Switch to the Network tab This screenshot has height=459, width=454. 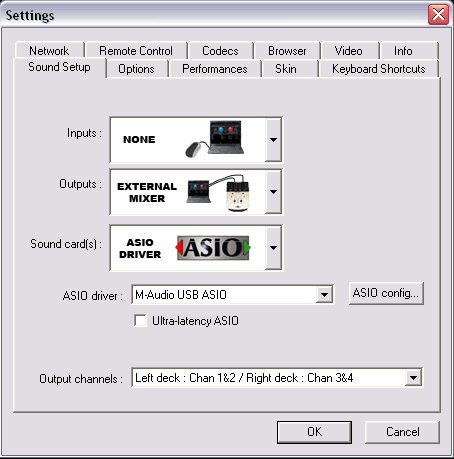click(x=49, y=51)
